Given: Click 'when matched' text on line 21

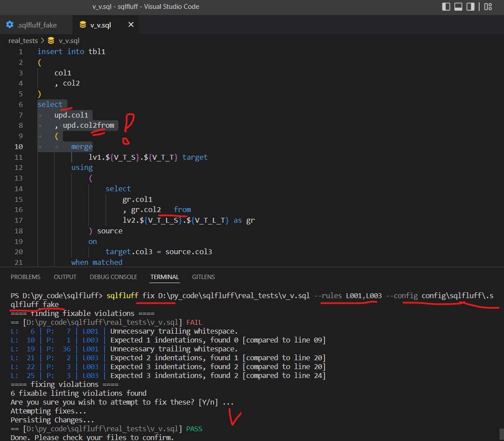Looking at the screenshot, I should pyautogui.click(x=97, y=262).
